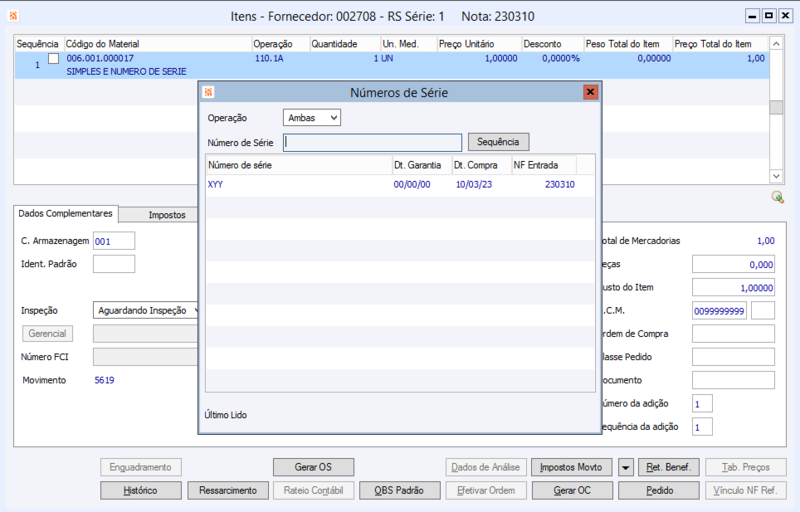Click the app icon in the Números de Série title bar
The height and width of the screenshot is (512, 800).
click(208, 92)
